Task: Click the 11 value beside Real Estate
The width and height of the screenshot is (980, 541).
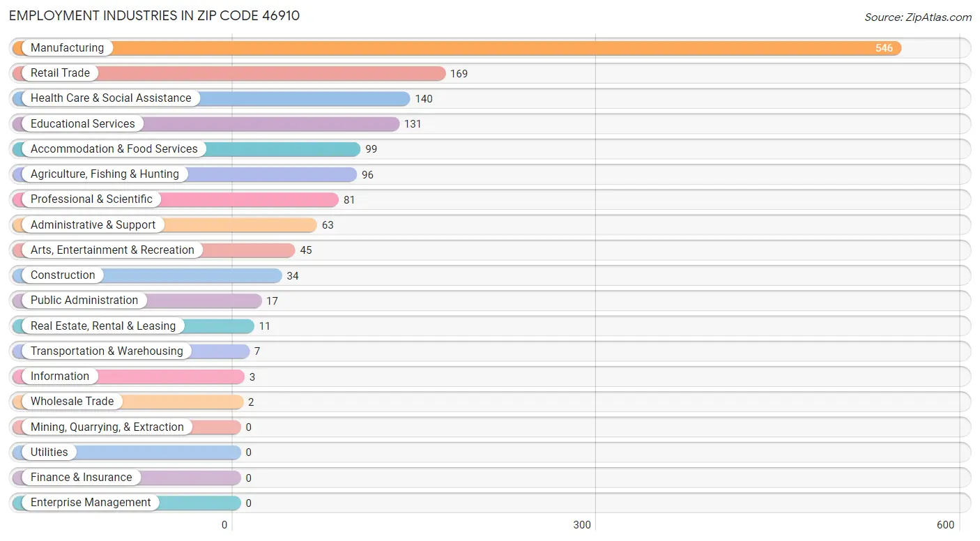Action: tap(264, 326)
